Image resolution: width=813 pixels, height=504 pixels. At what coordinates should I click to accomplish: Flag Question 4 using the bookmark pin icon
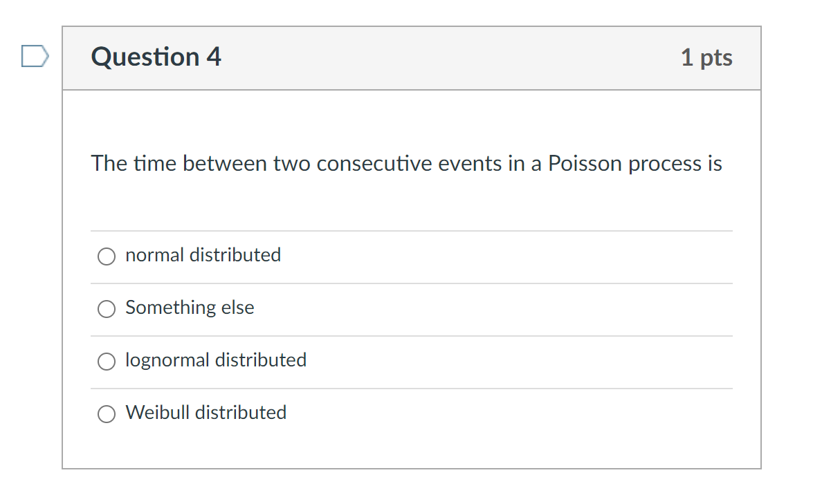coord(33,56)
